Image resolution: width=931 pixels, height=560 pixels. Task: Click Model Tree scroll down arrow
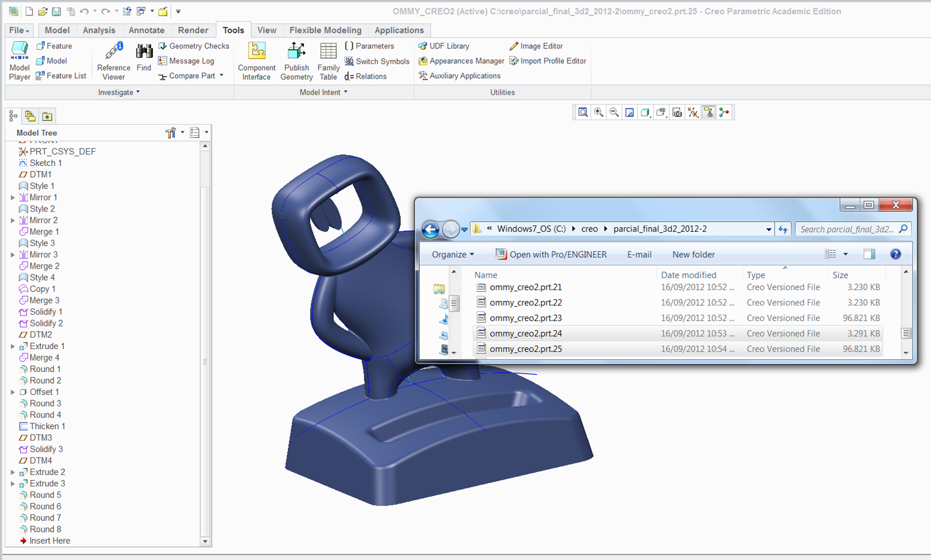(205, 541)
